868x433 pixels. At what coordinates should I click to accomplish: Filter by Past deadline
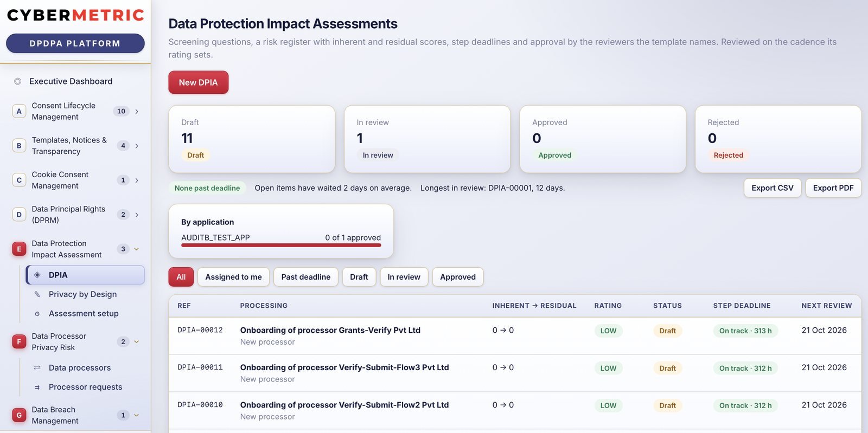306,277
